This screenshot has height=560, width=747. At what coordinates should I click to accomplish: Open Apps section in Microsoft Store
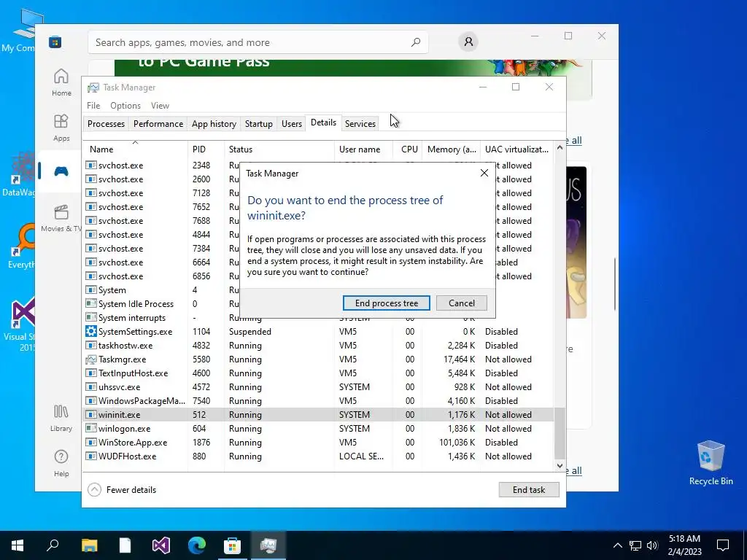coord(61,128)
